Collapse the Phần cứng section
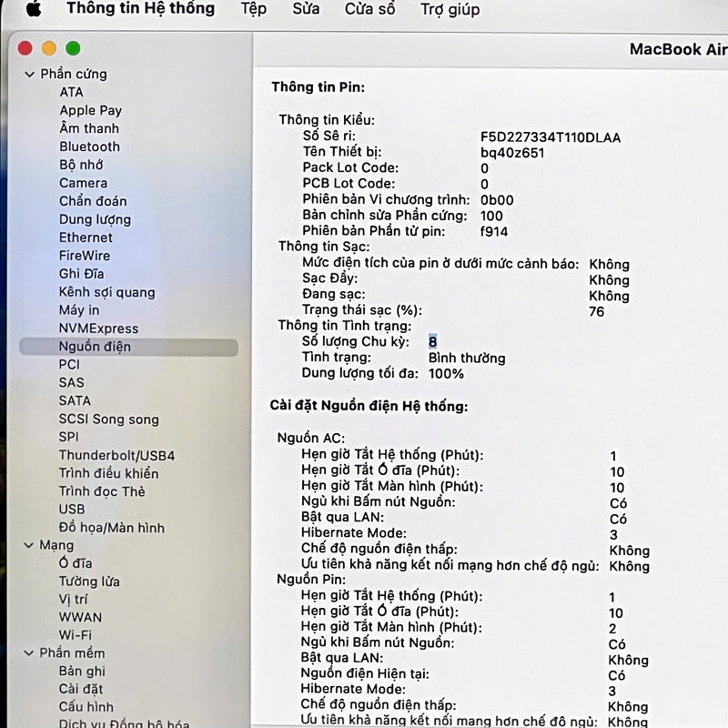The image size is (728, 728). pyautogui.click(x=29, y=74)
